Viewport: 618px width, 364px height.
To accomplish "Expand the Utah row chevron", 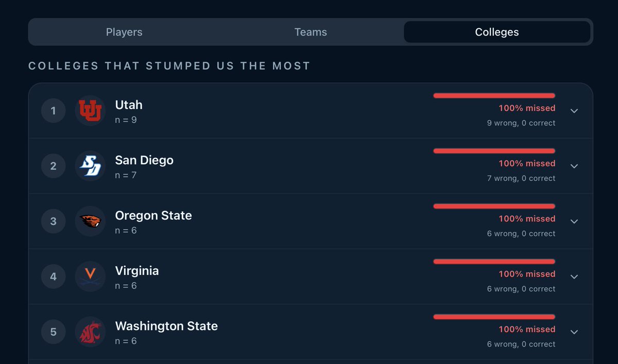I will click(x=574, y=111).
